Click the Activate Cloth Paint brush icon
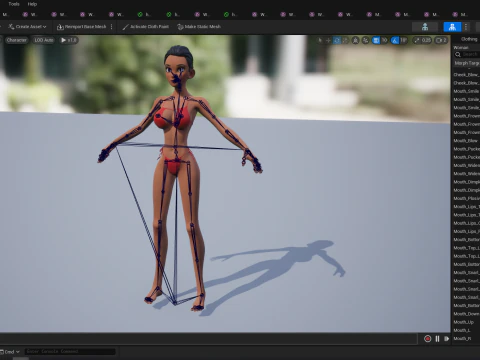 tap(125, 27)
